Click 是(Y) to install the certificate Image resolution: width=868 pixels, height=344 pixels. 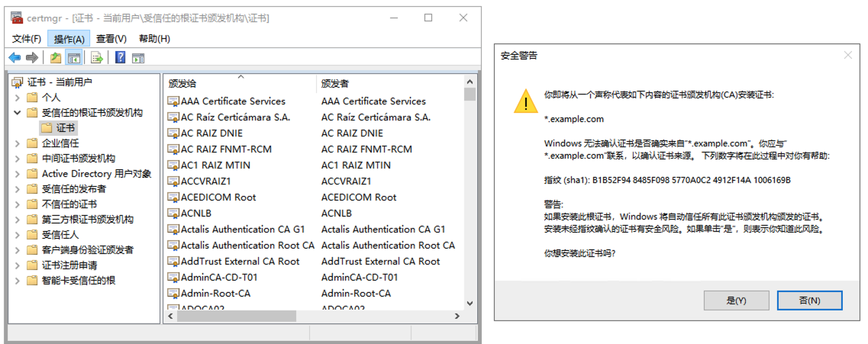click(736, 301)
